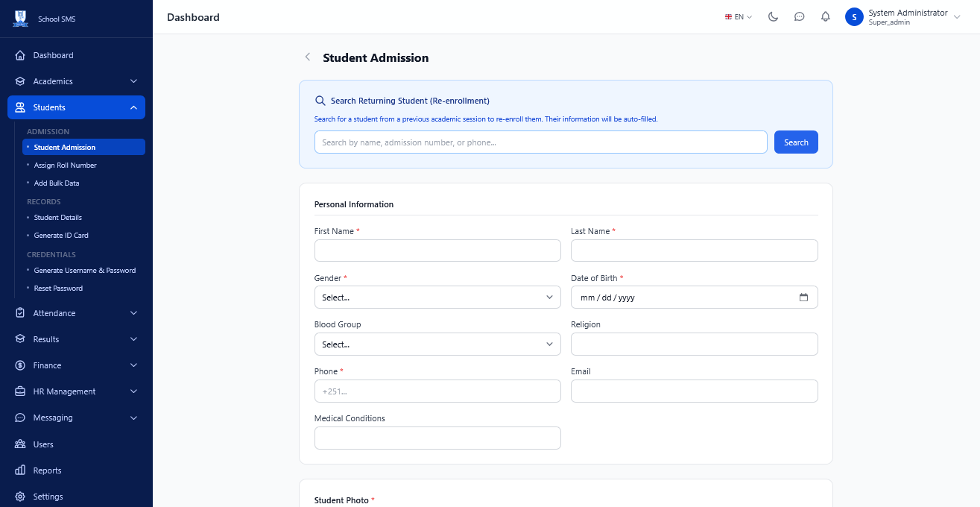Click the Date of Birth field

[x=695, y=297]
